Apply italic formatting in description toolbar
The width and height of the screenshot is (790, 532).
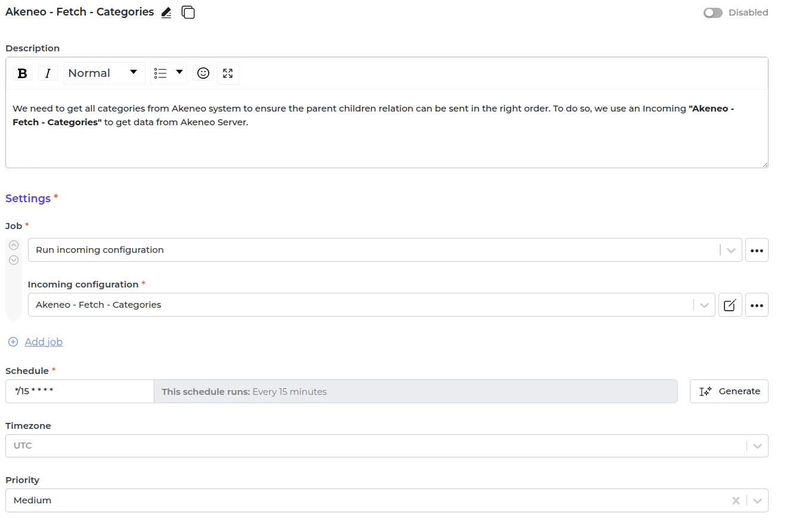coord(48,73)
